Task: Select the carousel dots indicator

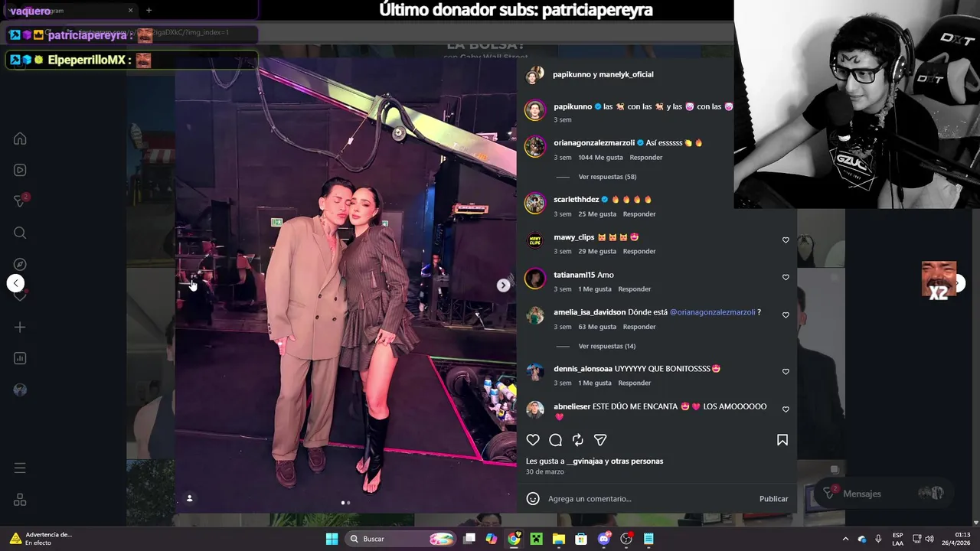Action: point(345,503)
